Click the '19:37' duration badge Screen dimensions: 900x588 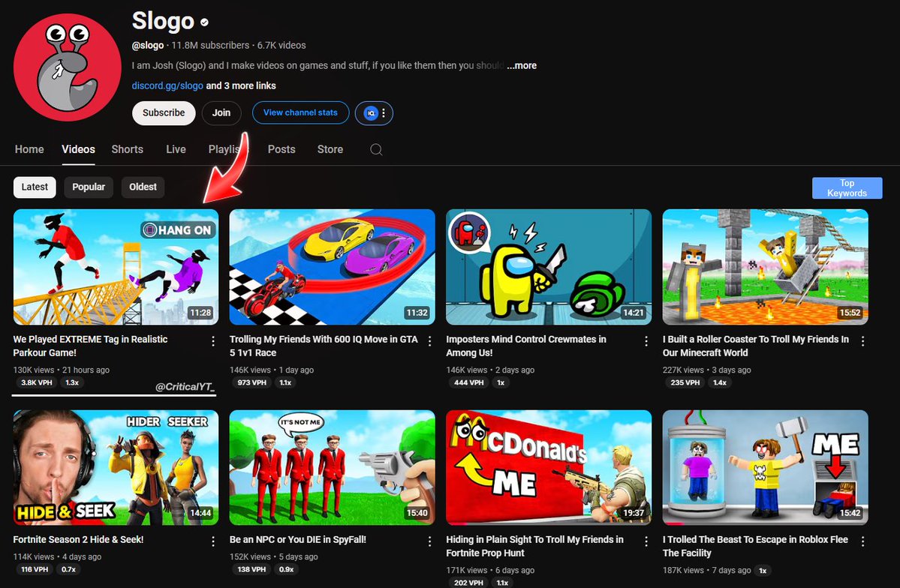pos(633,513)
